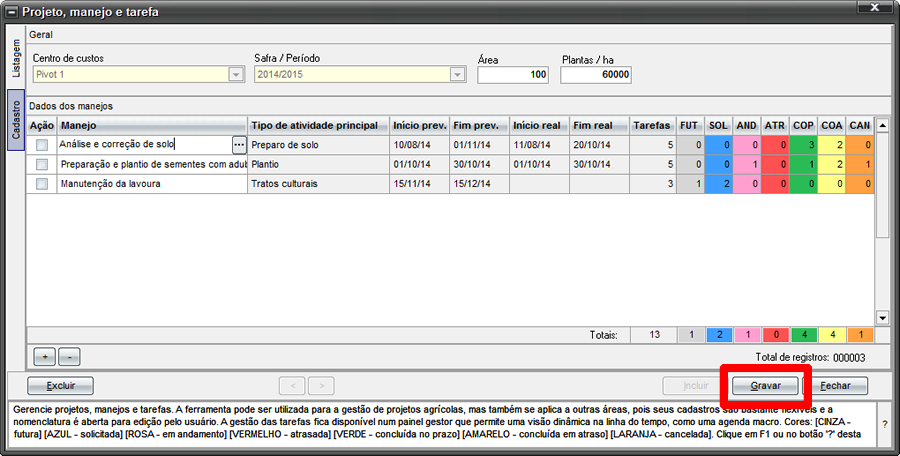Click the previous record arrow button
The height and width of the screenshot is (456, 900).
click(291, 385)
